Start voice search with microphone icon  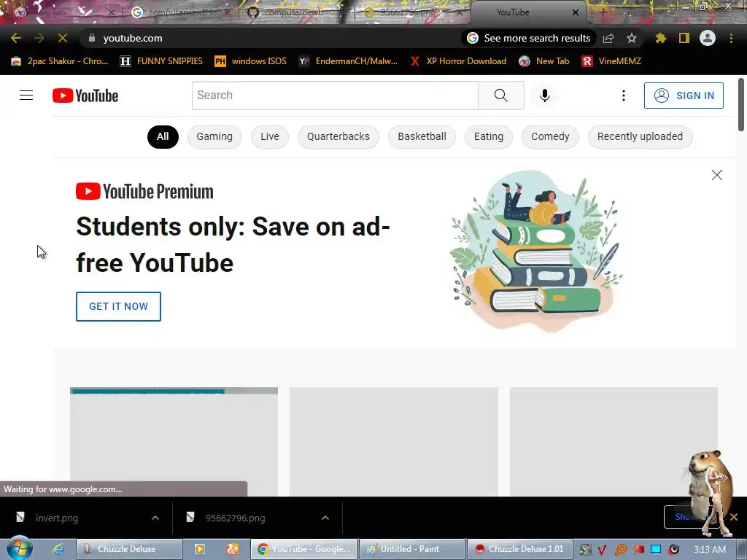tap(544, 96)
